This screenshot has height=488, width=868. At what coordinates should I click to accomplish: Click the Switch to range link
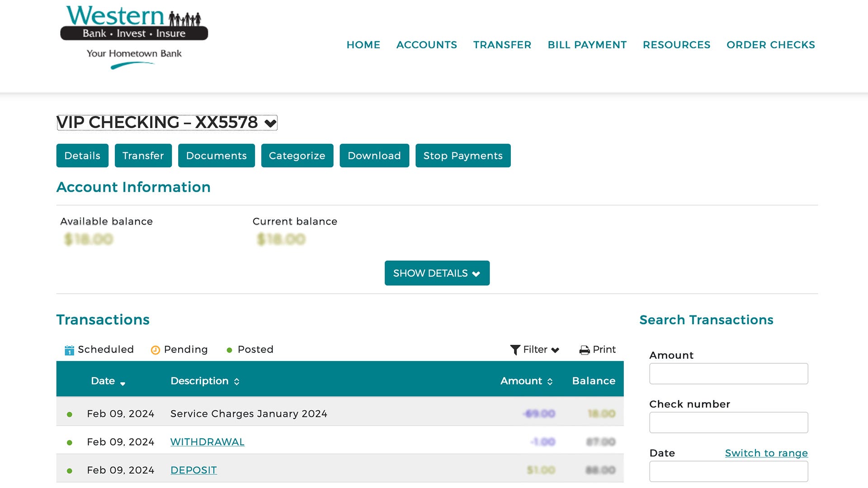coord(766,453)
